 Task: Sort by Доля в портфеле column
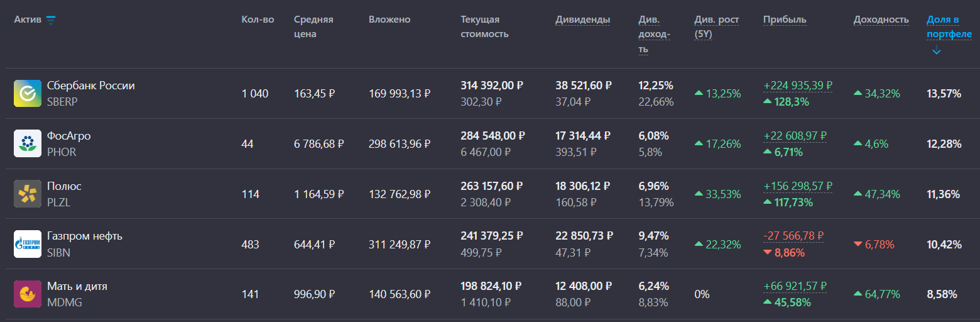click(949, 27)
